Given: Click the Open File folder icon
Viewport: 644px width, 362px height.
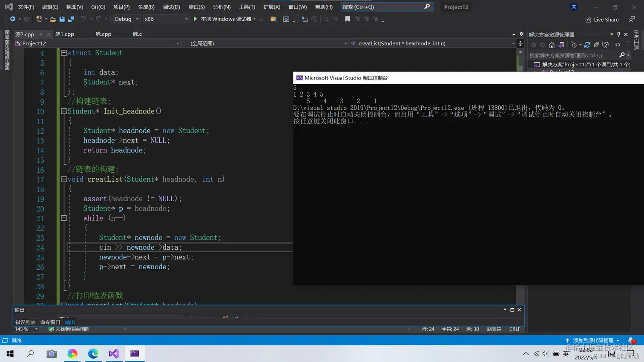Looking at the screenshot, I should [x=53, y=19].
